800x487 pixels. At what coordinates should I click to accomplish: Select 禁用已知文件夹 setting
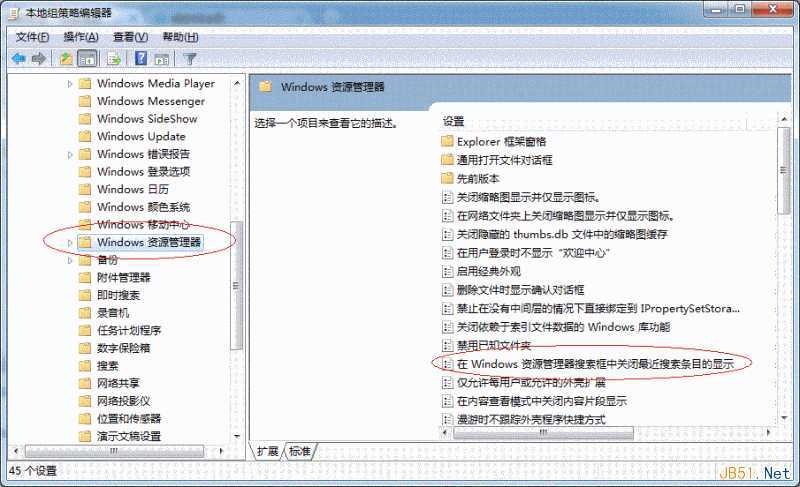[493, 345]
